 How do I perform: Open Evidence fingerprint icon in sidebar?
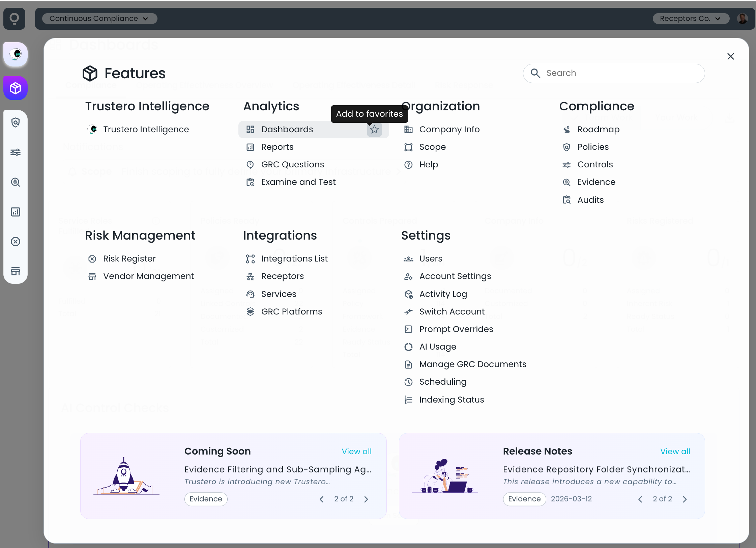click(x=16, y=182)
